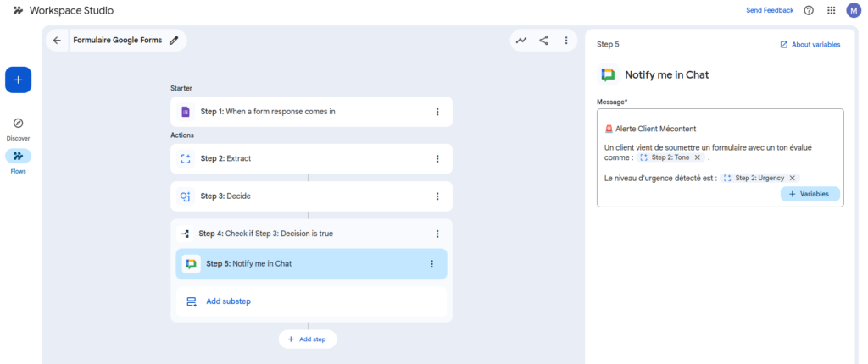Create a new flow with plus button
The image size is (868, 364).
tap(19, 80)
